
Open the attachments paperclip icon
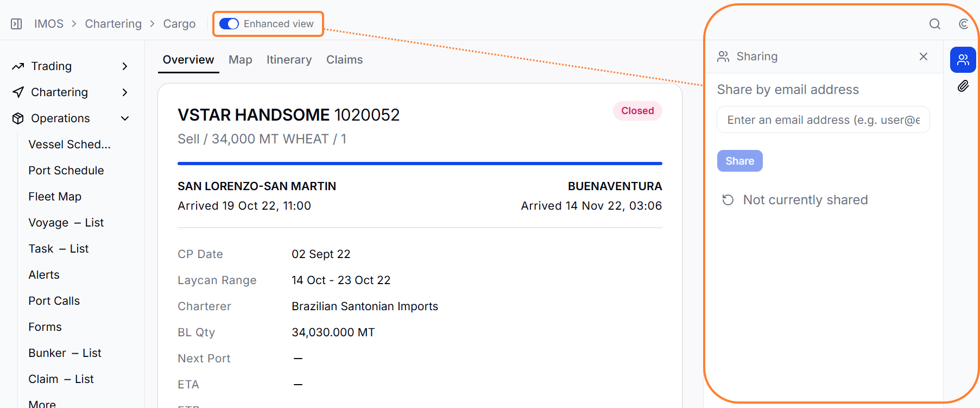click(x=963, y=86)
